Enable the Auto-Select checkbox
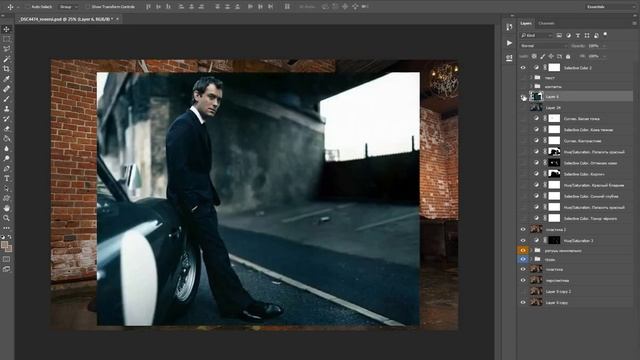The width and height of the screenshot is (640, 360). [27, 7]
